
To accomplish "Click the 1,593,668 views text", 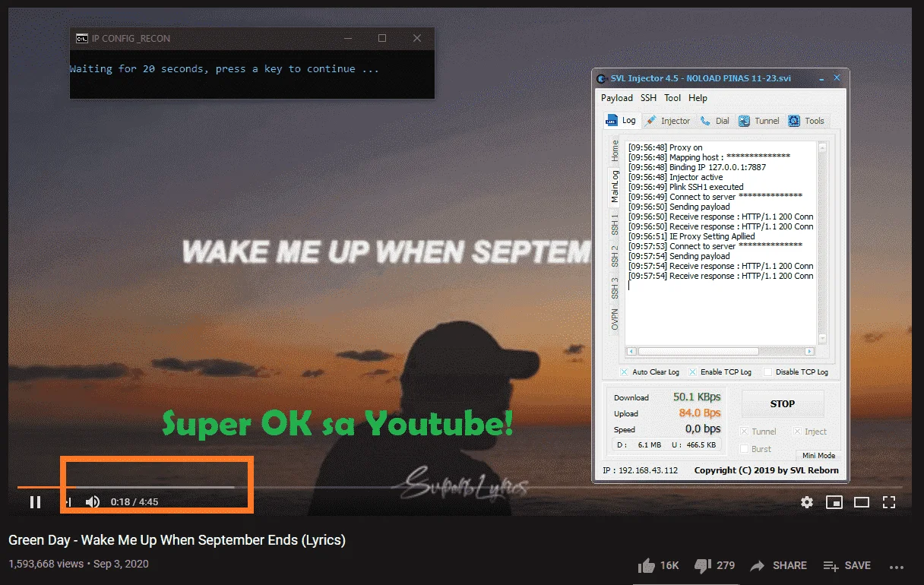I will (46, 564).
